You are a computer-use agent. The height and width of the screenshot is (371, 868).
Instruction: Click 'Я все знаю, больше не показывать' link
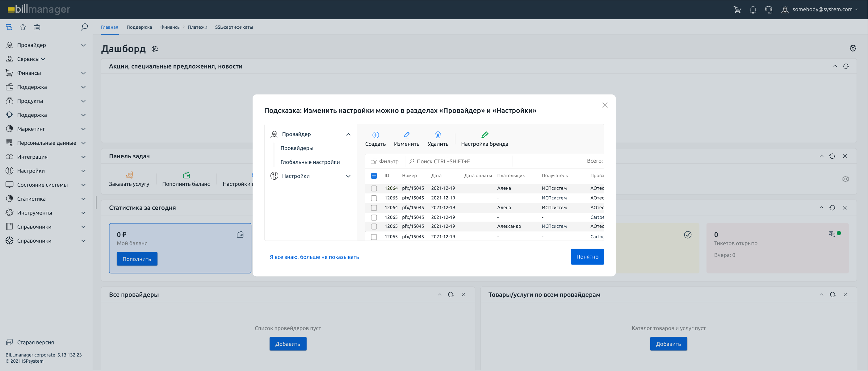tap(314, 257)
